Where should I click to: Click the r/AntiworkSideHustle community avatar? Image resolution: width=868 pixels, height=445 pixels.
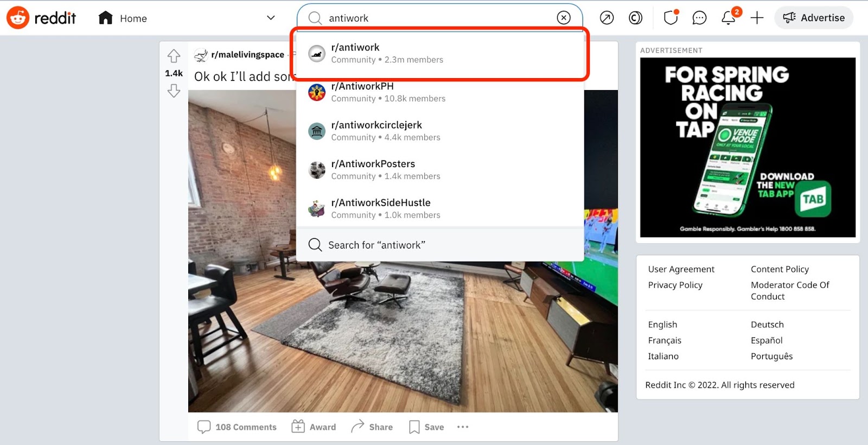click(x=317, y=208)
